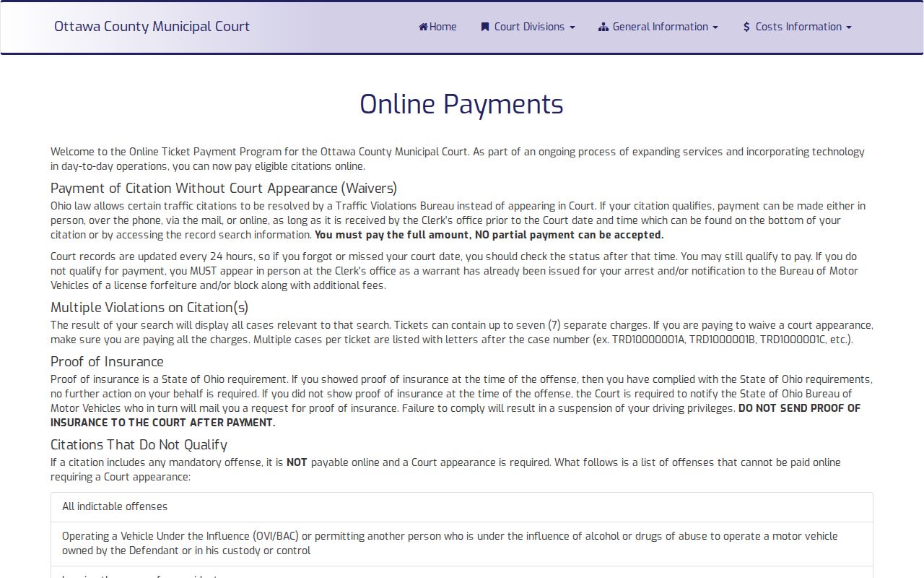The image size is (924, 578).
Task: Click the bold DO NOT SEND PROOF OF INSURANCE text
Action: [456, 415]
